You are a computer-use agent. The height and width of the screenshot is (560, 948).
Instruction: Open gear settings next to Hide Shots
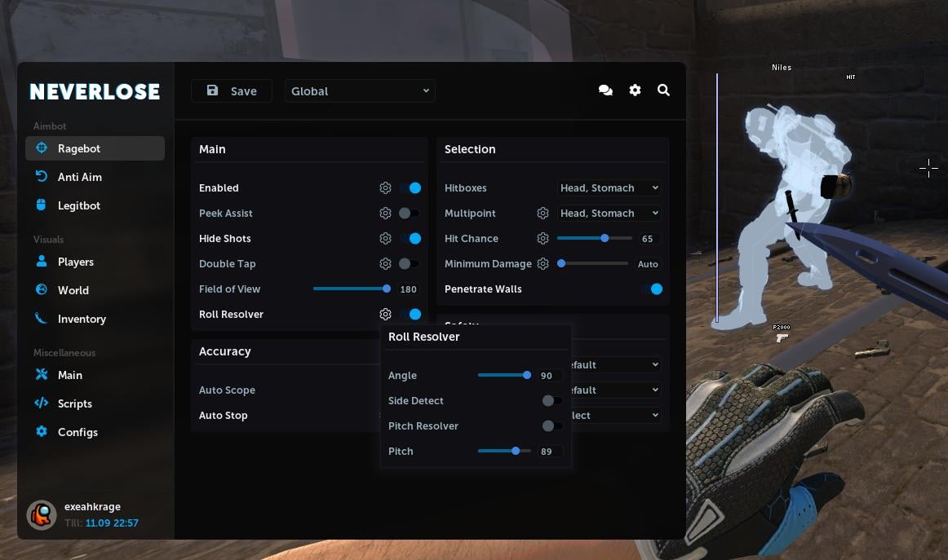385,239
